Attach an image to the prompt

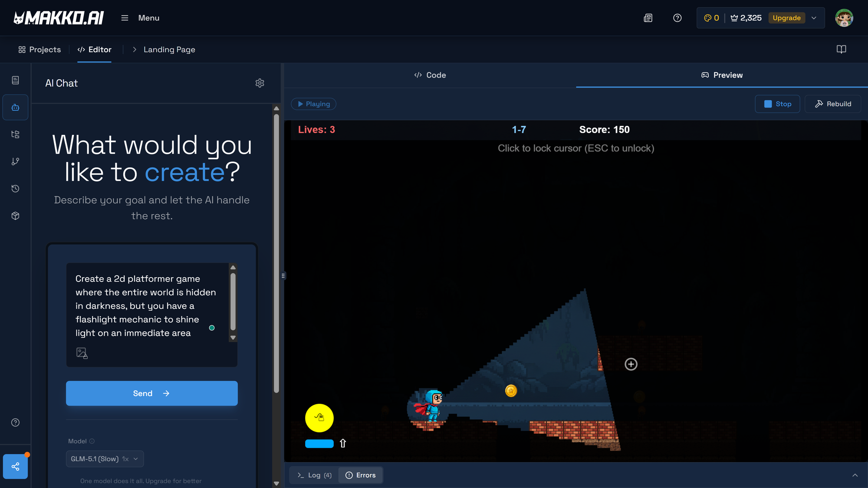(82, 353)
